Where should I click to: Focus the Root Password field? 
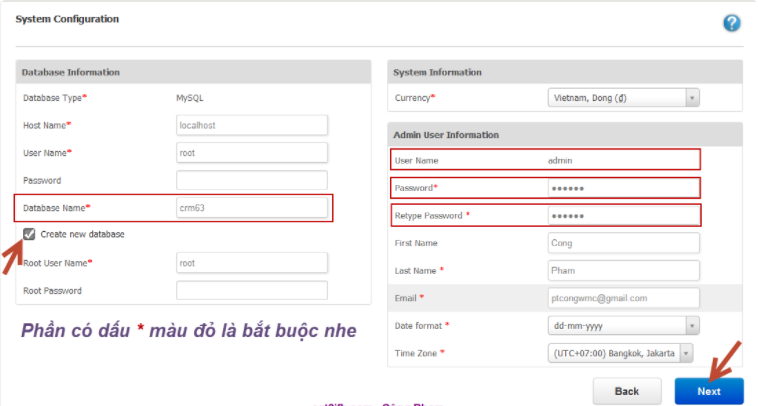pyautogui.click(x=252, y=290)
